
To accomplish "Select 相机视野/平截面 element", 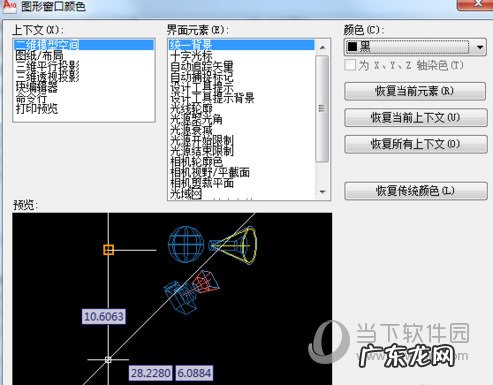I will click(x=241, y=173).
